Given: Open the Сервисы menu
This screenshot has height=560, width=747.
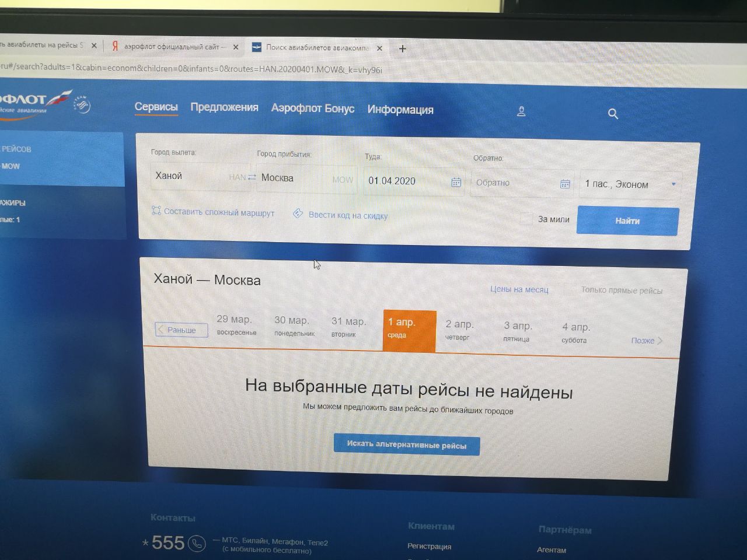Looking at the screenshot, I should point(156,107).
